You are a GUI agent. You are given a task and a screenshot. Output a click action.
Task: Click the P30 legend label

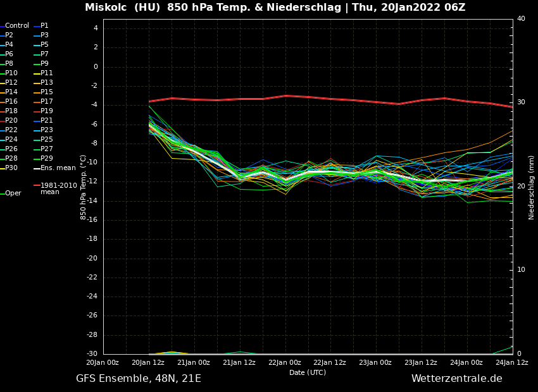[x=11, y=168]
